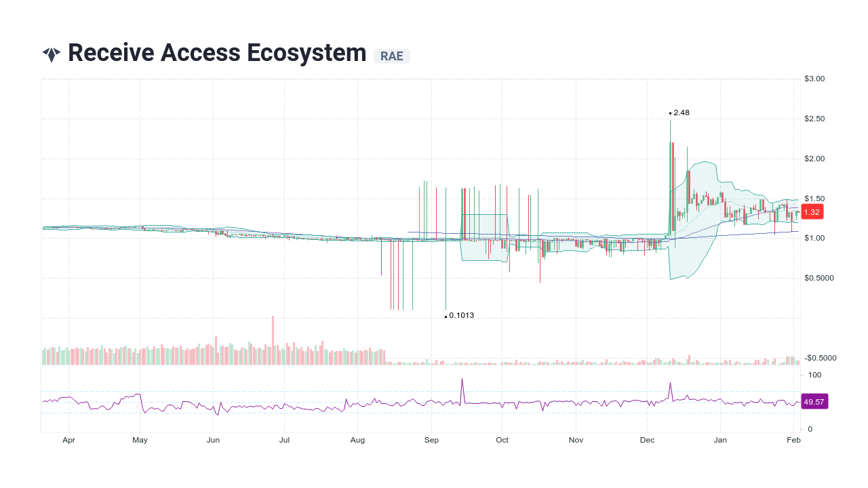Click the Receive Access Ecosystem title text
The width and height of the screenshot is (868, 488).
pyautogui.click(x=217, y=52)
